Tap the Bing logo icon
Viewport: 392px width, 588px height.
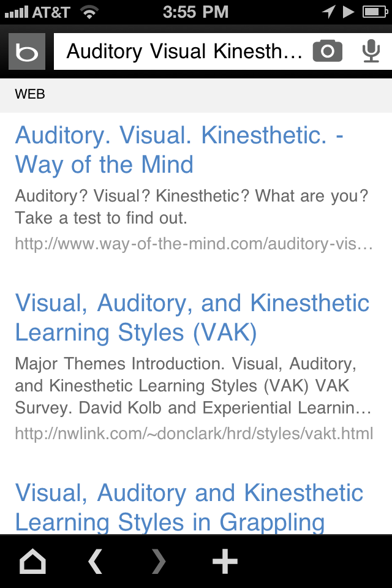(27, 52)
